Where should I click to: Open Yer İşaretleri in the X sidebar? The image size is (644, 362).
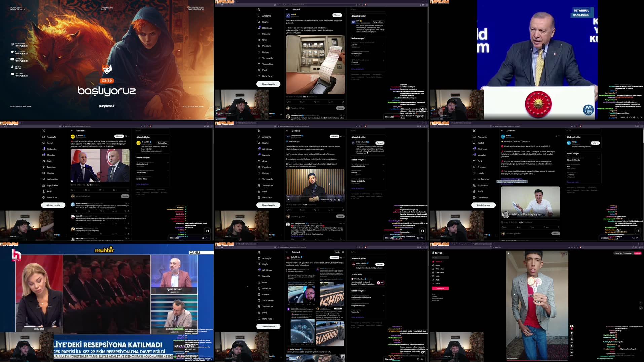click(267, 58)
